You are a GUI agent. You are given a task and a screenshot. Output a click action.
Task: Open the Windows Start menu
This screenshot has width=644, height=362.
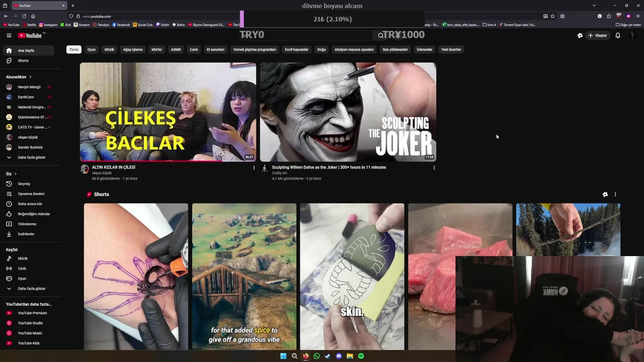pyautogui.click(x=283, y=356)
